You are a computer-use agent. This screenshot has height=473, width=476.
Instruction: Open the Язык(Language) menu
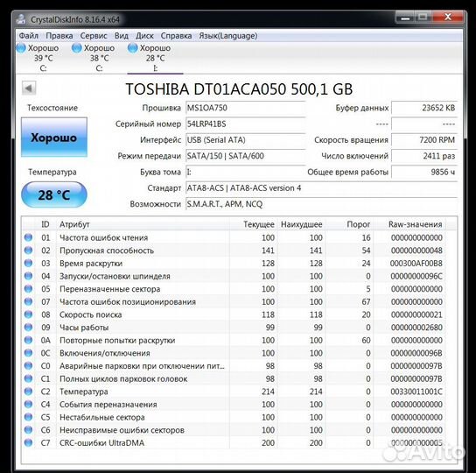coord(228,36)
